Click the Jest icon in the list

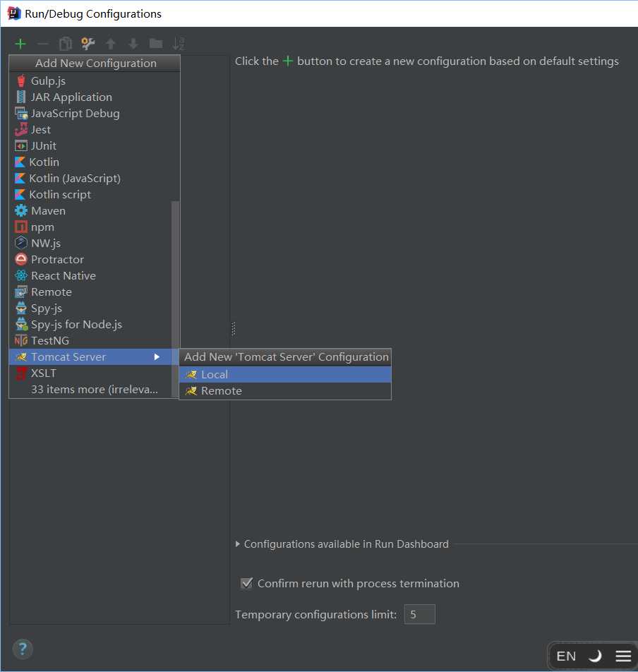(21, 129)
